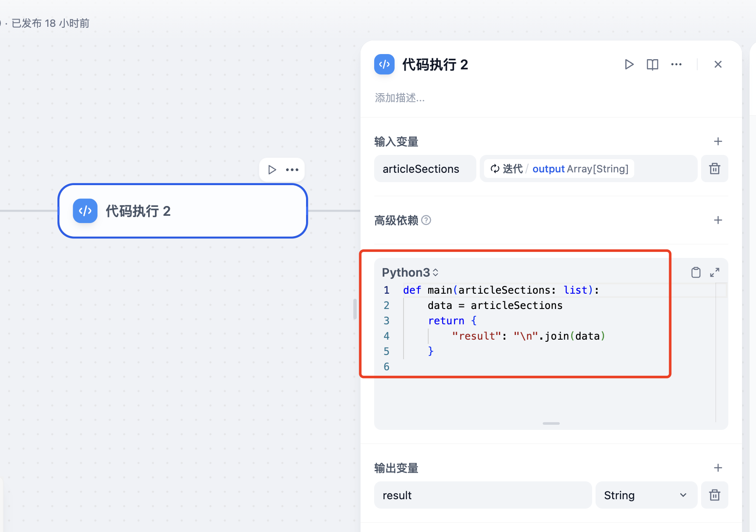Add an advanced dependency
The image size is (756, 532).
(718, 220)
